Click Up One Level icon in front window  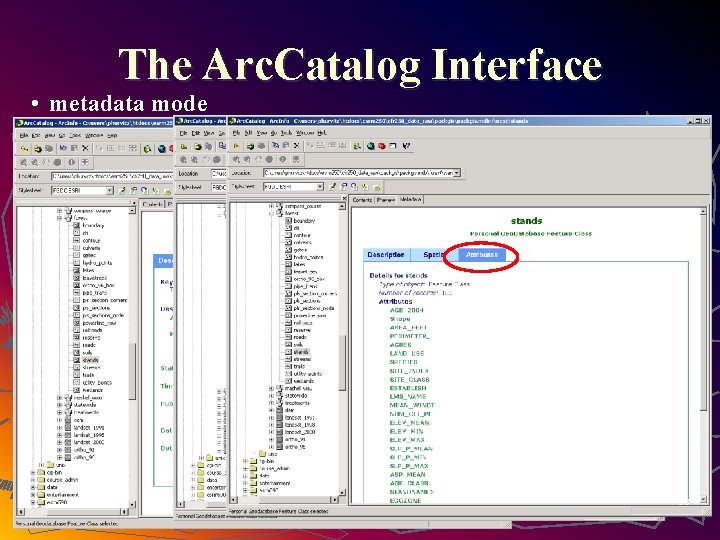(x=237, y=146)
